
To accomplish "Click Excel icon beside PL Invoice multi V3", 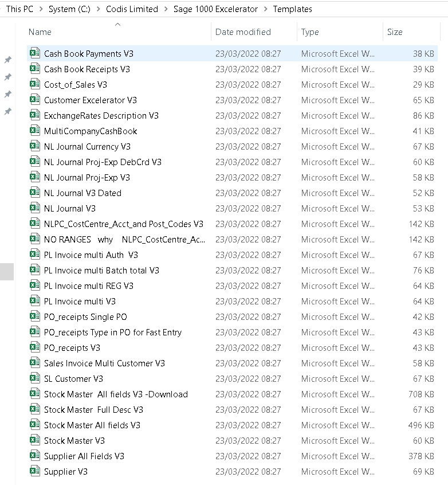I will click(x=34, y=300).
